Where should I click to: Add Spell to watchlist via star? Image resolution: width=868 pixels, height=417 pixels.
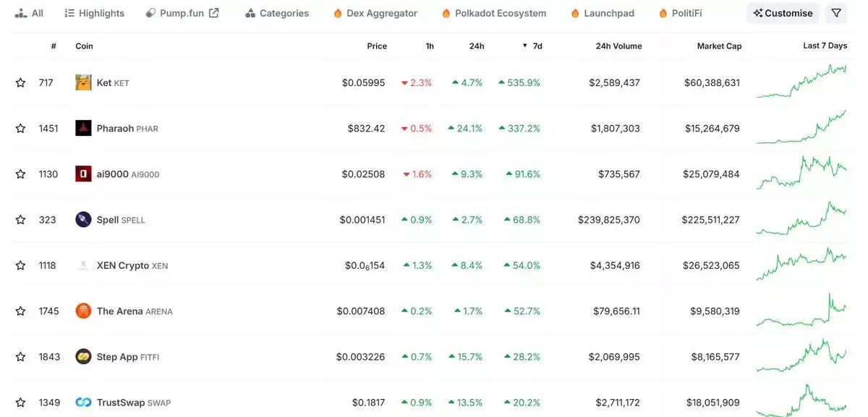tap(20, 220)
